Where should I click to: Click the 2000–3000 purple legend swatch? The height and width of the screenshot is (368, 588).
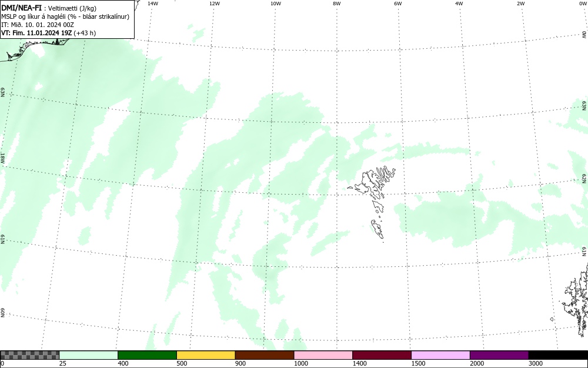499,355
